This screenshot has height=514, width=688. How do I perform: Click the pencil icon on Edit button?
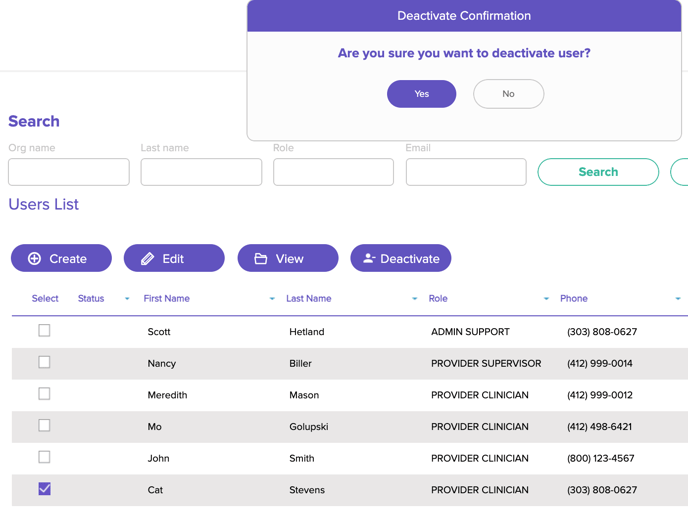(x=147, y=259)
